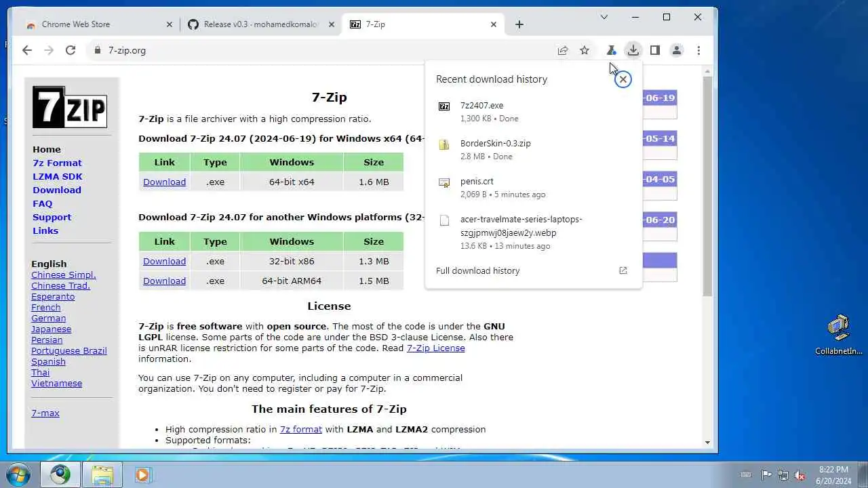
Task: Switch language to Vietnamese
Action: tap(56, 383)
